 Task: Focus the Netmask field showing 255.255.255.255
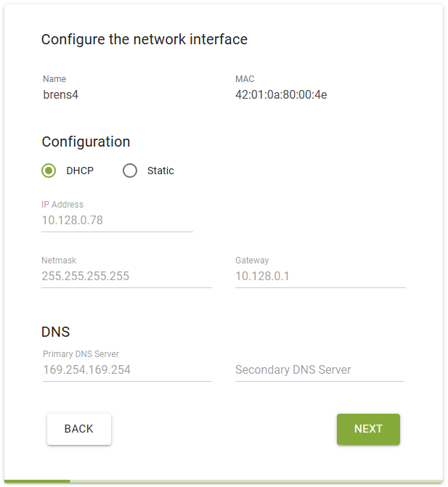pyautogui.click(x=126, y=276)
